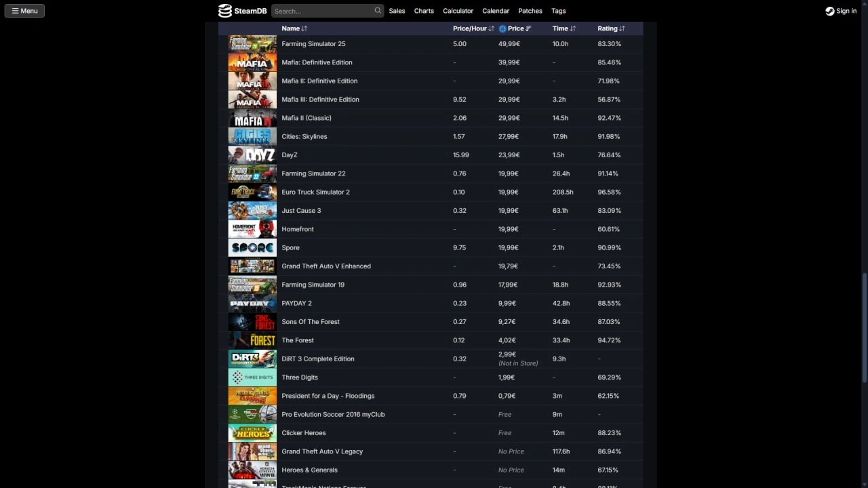Open the PAYDAY 2 thumbnail image
The width and height of the screenshot is (868, 488).
click(252, 303)
